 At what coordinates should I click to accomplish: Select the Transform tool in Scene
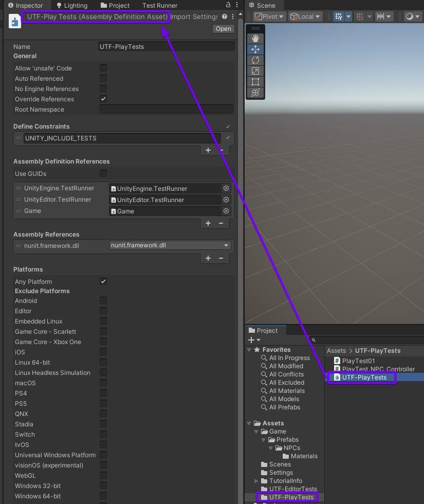(x=255, y=93)
